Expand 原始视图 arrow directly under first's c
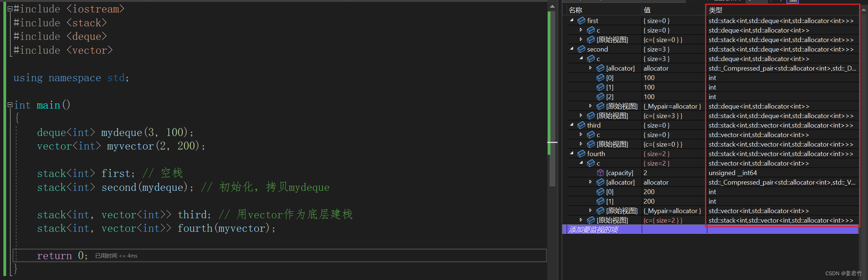The image size is (868, 280). 581,39
